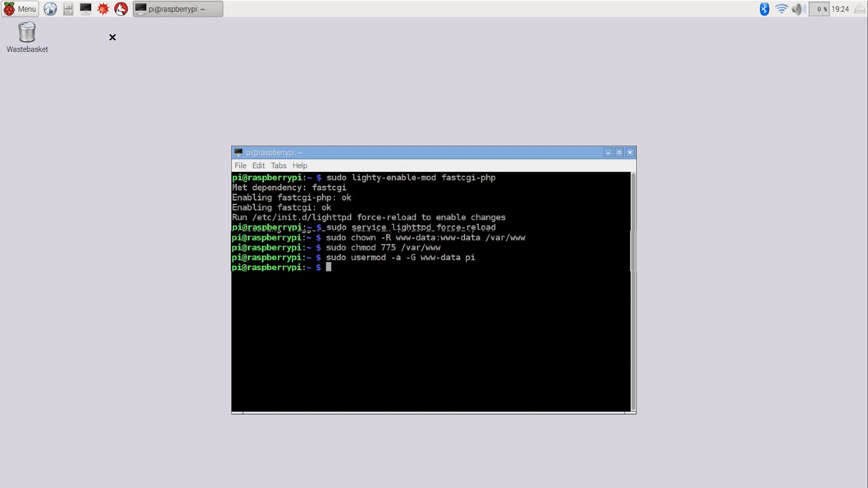
Task: Select pi@raspberrypi taskbar window button
Action: [178, 9]
